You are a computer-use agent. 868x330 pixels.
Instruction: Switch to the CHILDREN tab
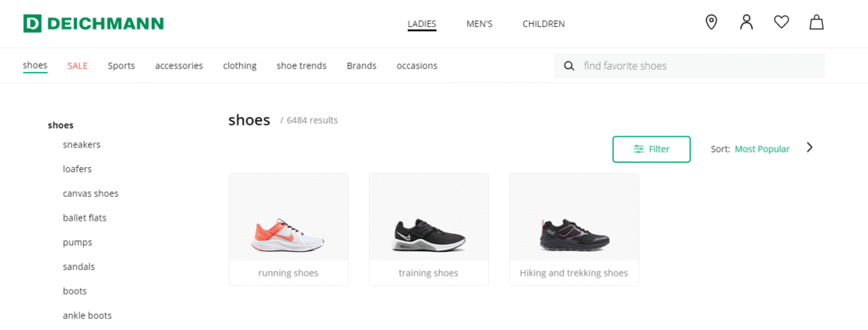point(543,24)
